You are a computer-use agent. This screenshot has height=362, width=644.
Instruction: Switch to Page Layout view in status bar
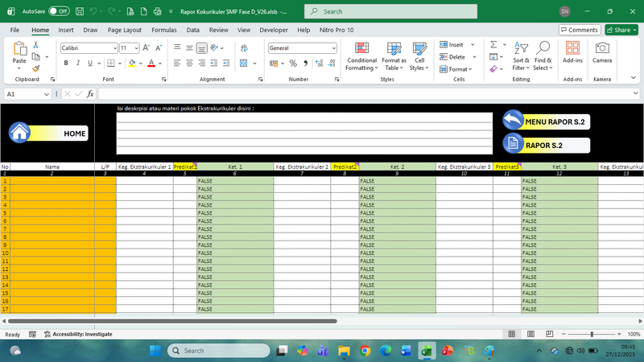click(x=530, y=334)
